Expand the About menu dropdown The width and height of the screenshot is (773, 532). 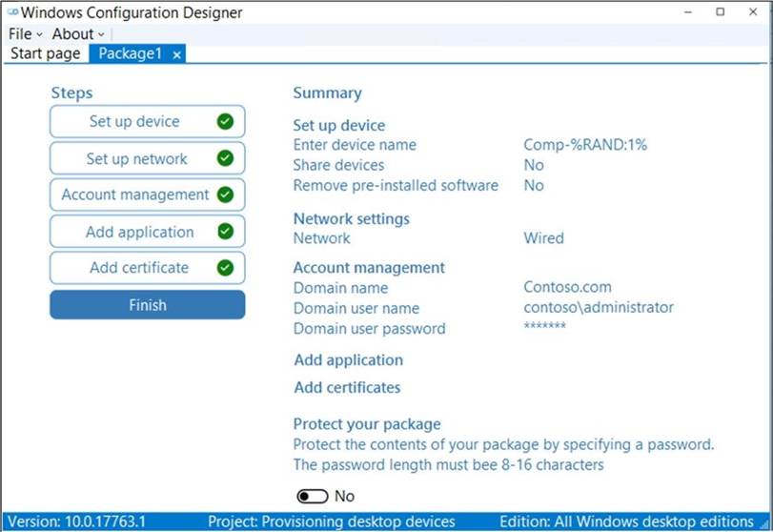[78, 34]
